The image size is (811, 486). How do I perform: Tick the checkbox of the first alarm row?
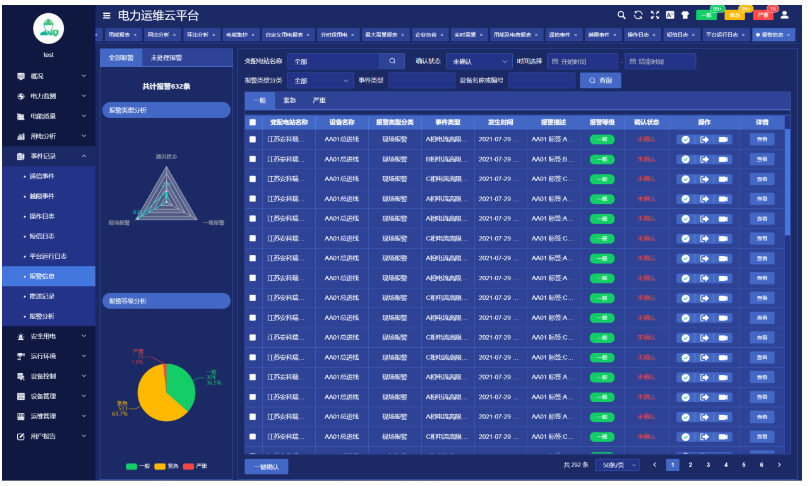pos(253,140)
